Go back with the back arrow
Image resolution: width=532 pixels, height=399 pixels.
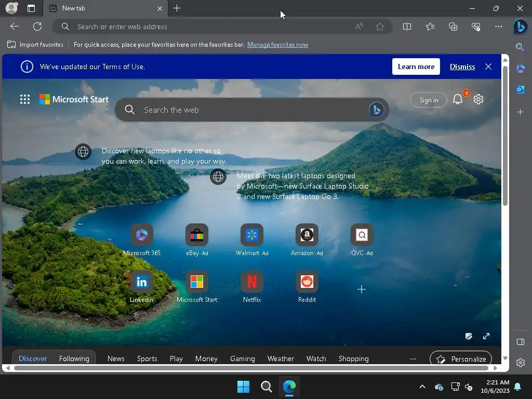[x=15, y=26]
